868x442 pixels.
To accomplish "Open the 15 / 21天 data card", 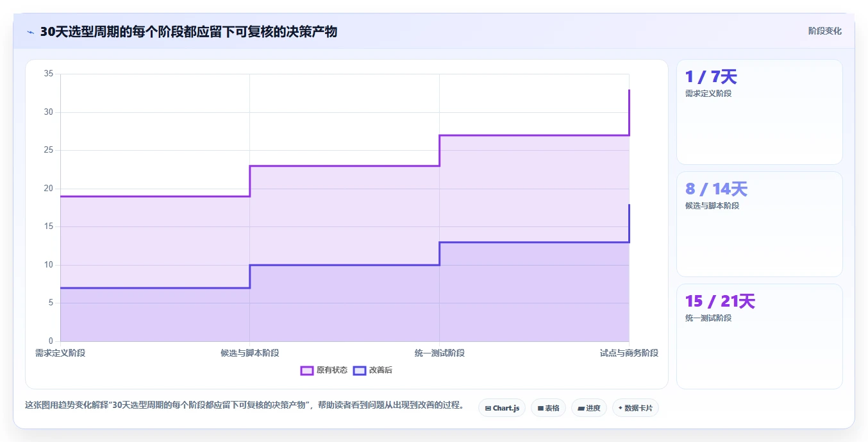I will [760, 337].
